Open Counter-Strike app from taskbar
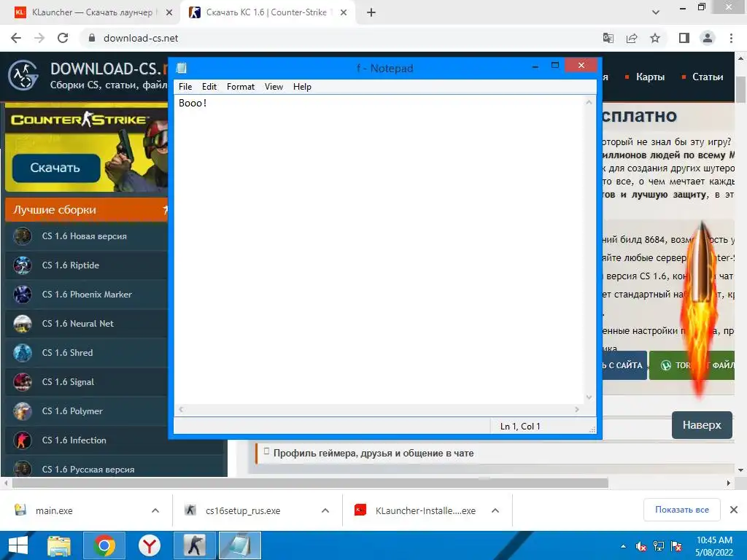This screenshot has height=560, width=747. 194,545
